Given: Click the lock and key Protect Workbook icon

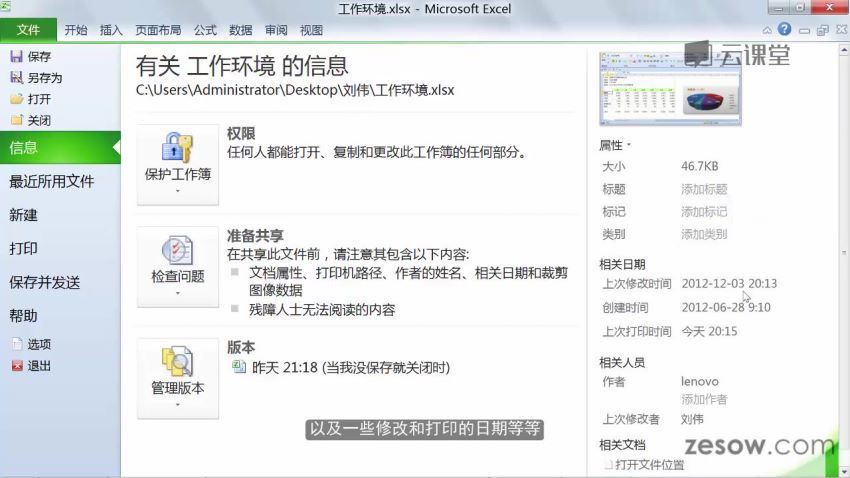Looking at the screenshot, I should (x=177, y=147).
